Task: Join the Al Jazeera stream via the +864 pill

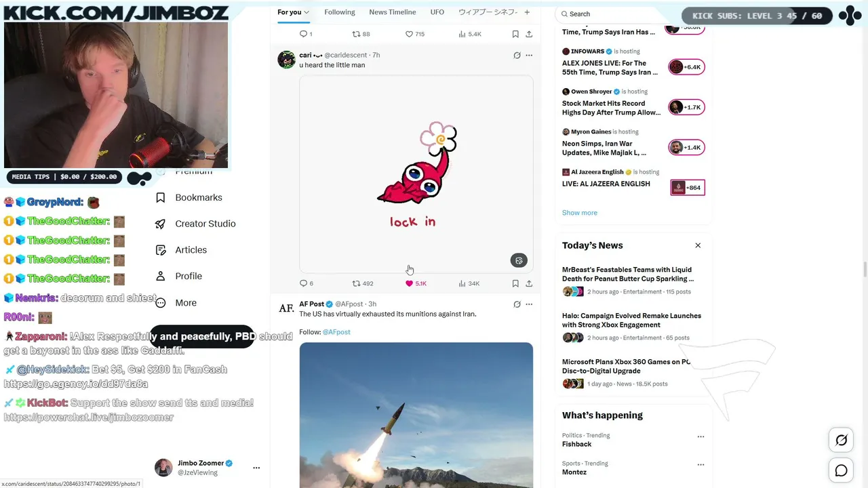Action: [x=688, y=188]
